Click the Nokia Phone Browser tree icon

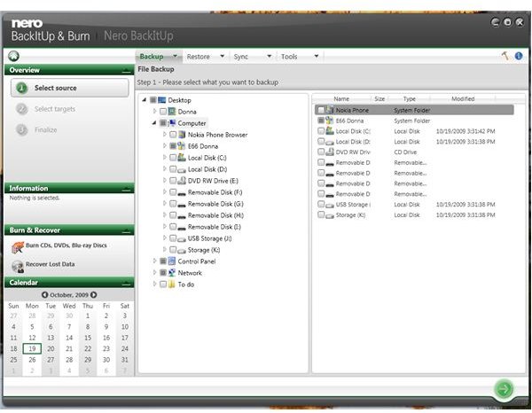(182, 135)
